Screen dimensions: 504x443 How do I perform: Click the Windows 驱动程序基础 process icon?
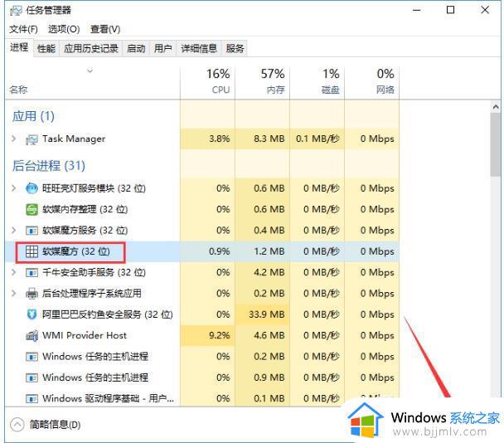coord(31,398)
